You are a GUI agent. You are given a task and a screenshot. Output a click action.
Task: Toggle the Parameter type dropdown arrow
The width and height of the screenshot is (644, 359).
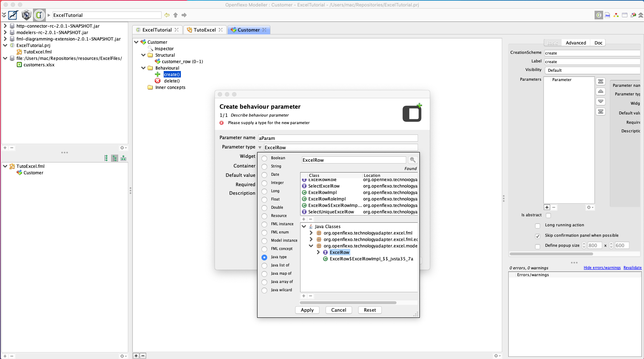click(x=260, y=147)
